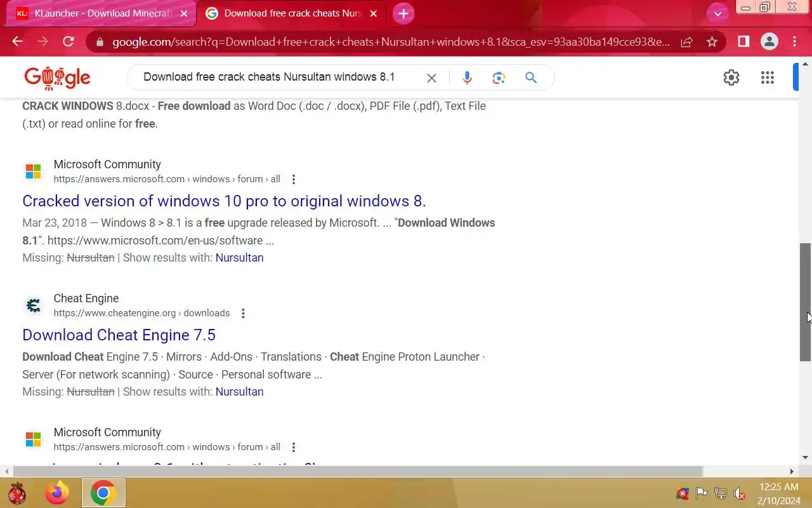Open Chrome three-dot menu
This screenshot has height=508, width=812.
794,42
